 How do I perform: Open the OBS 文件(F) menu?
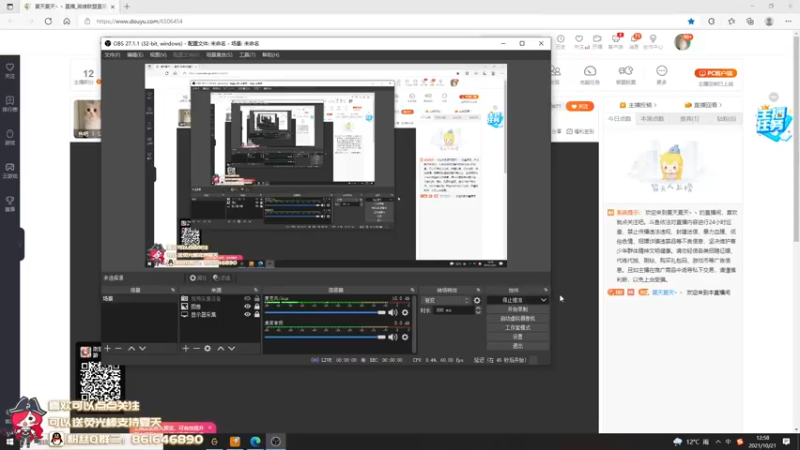tap(112, 55)
